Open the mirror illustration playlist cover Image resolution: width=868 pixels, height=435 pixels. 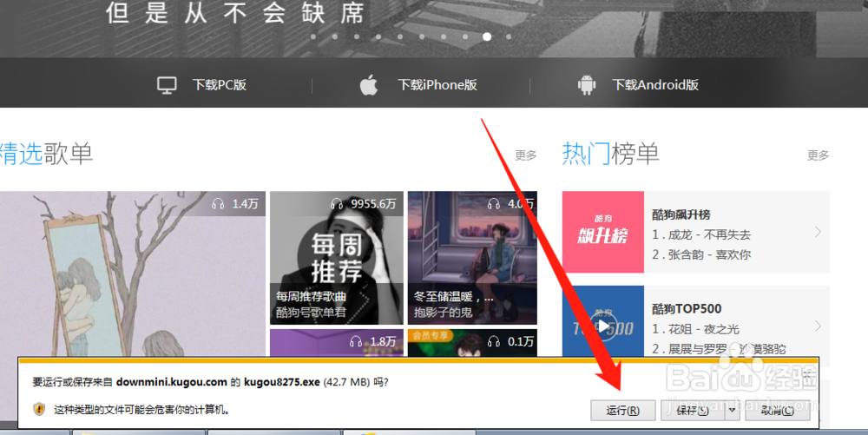(133, 274)
